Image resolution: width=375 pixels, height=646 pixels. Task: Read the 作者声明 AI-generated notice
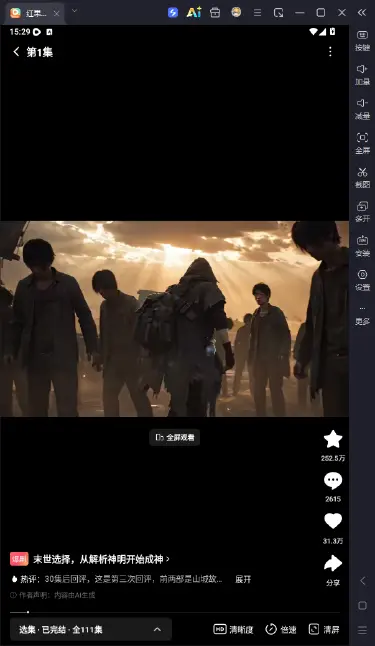[x=53, y=595]
